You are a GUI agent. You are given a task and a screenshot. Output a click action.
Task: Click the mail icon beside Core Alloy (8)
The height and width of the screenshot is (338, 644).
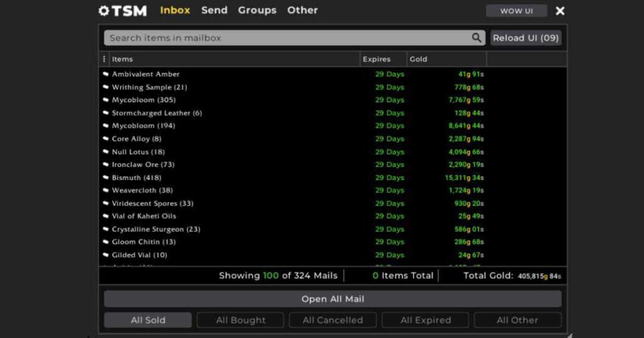pos(106,139)
